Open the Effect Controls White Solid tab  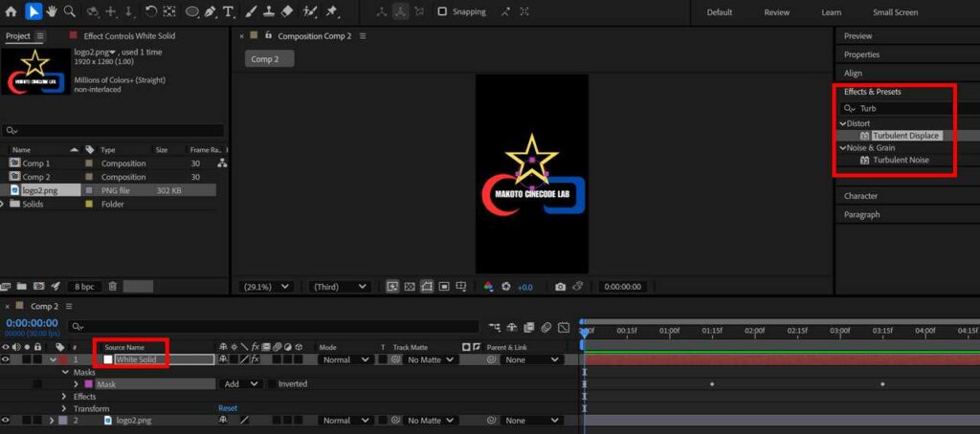click(x=129, y=36)
